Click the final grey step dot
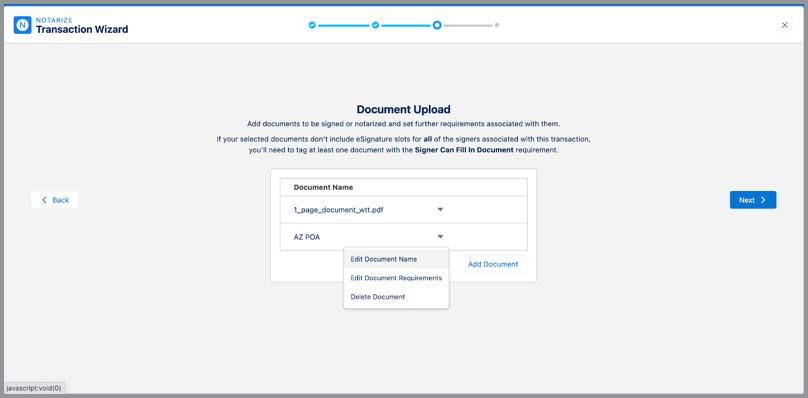The width and height of the screenshot is (808, 398). pyautogui.click(x=497, y=25)
